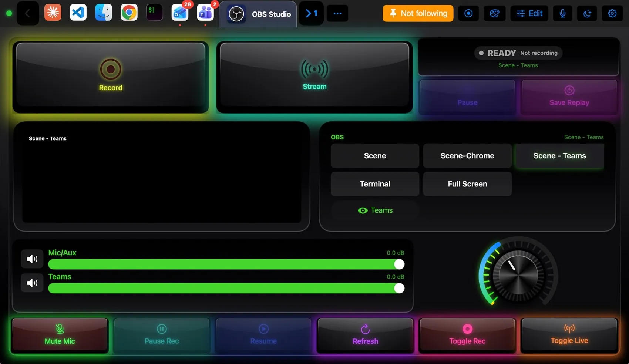
Task: Open Visual Studio Code icon
Action: (78, 13)
